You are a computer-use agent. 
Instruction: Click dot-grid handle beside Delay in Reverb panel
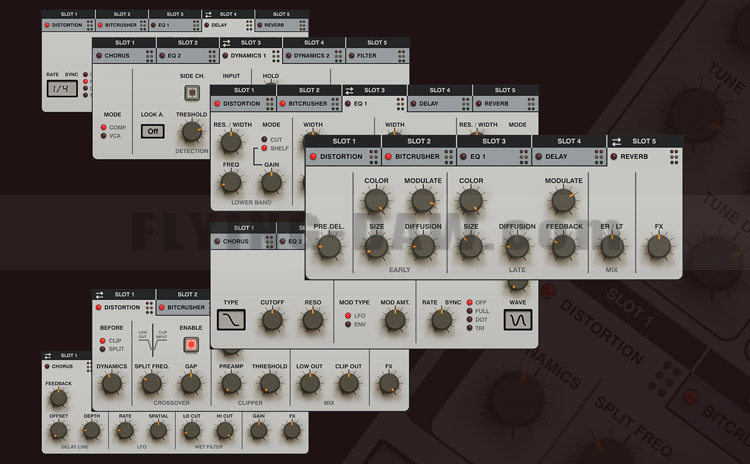pyautogui.click(x=599, y=156)
